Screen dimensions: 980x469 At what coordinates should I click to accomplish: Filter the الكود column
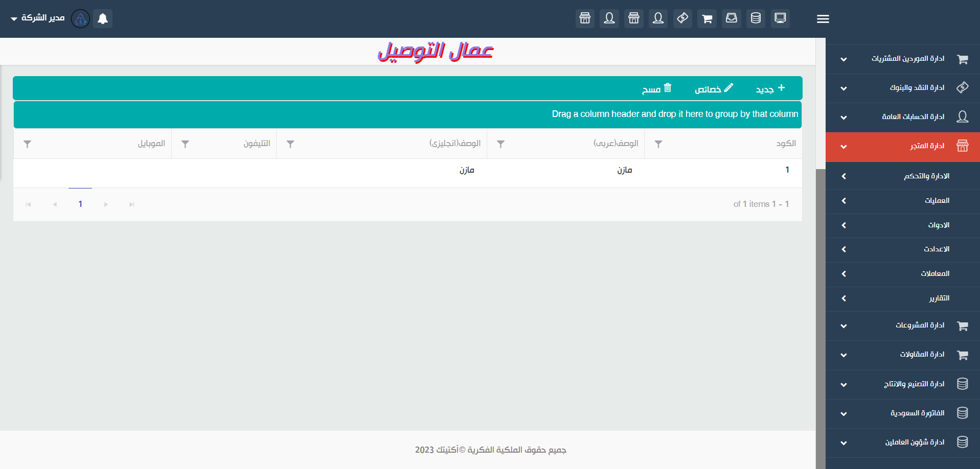coord(658,144)
